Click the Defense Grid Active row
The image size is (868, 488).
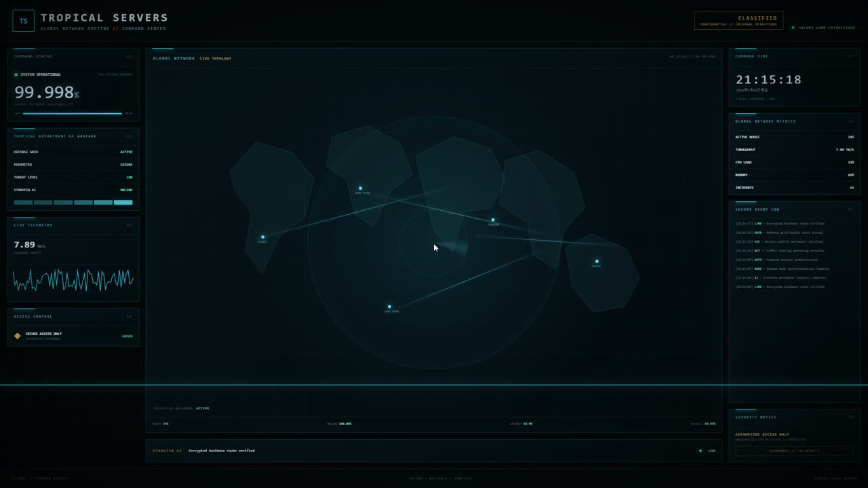pyautogui.click(x=73, y=152)
